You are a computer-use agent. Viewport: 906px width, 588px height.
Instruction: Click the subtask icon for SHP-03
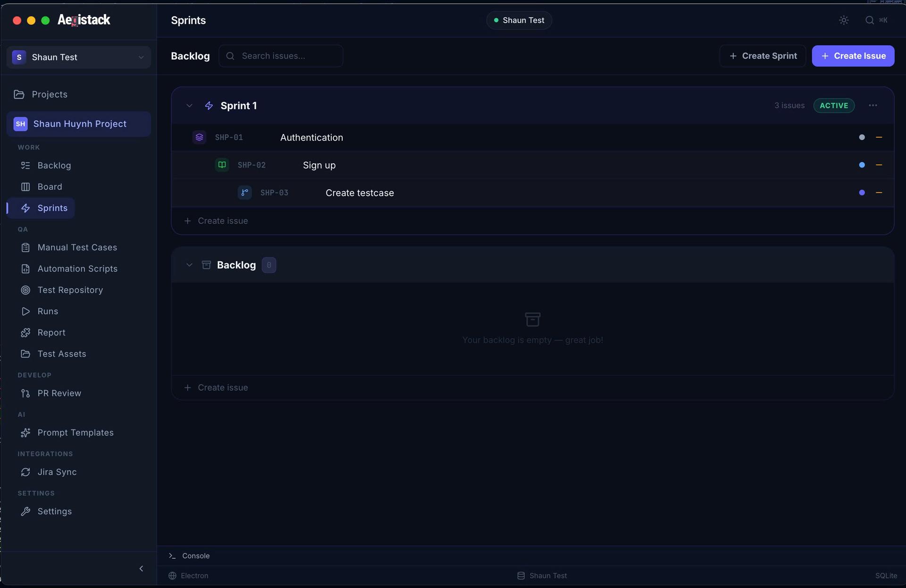click(244, 193)
